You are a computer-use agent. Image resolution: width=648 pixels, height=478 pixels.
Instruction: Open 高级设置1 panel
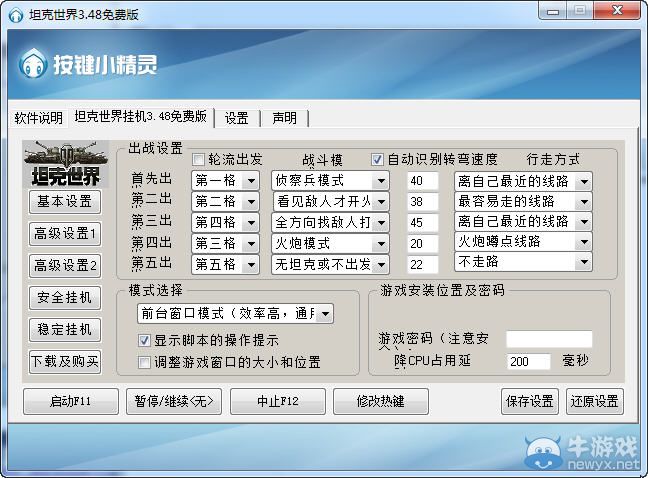pos(65,234)
